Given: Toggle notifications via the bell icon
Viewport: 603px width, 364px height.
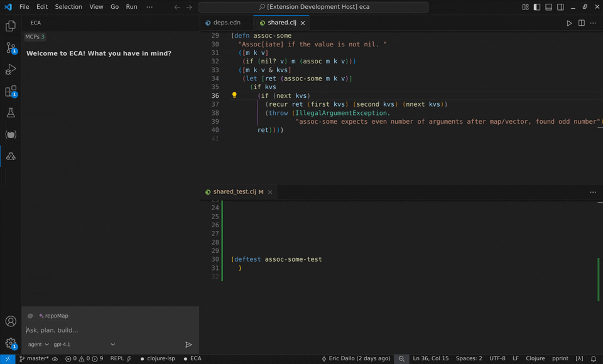Looking at the screenshot, I should tap(593, 358).
